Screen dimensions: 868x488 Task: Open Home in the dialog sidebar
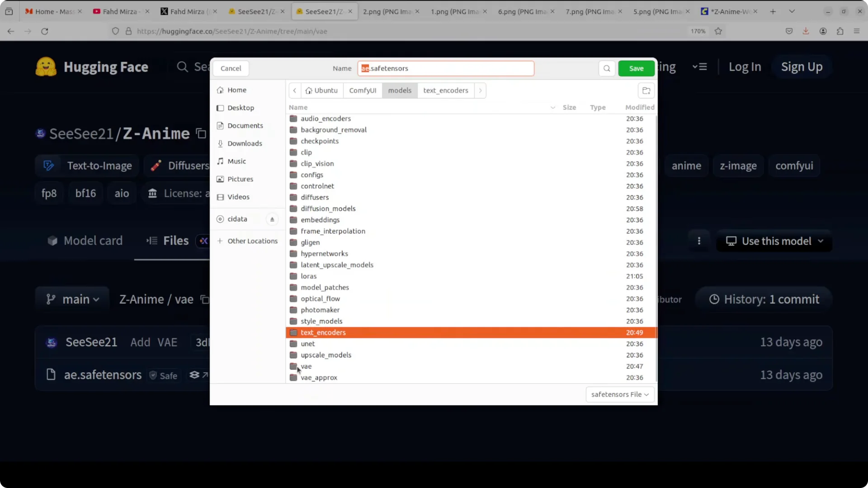[x=247, y=90]
